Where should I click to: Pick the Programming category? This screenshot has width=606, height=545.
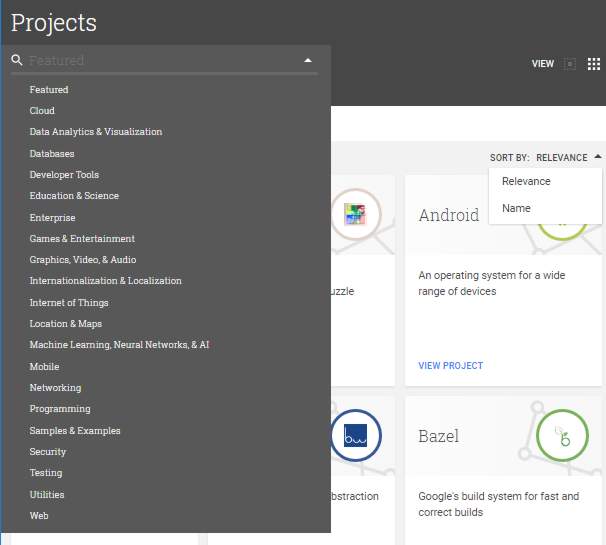60,409
